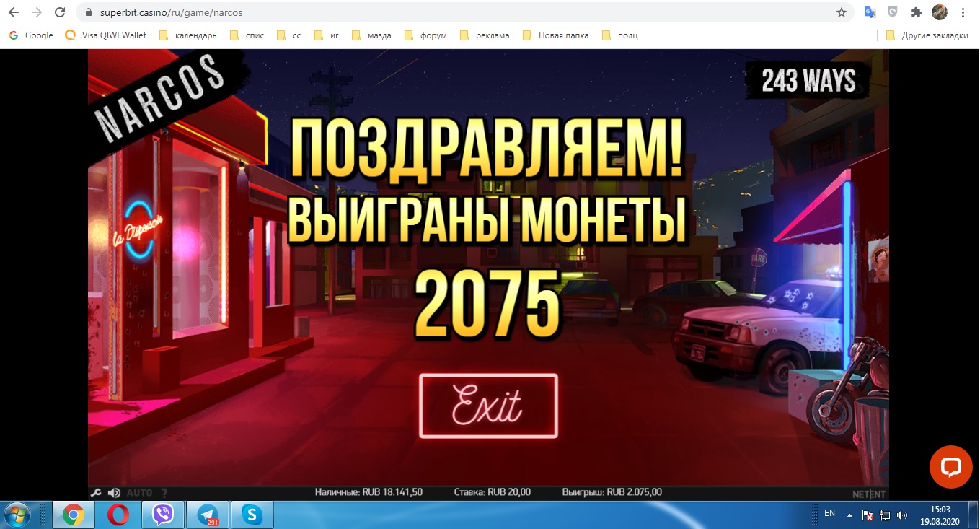This screenshot has height=529, width=980.
Task: Launch Opera from the taskbar
Action: (118, 515)
